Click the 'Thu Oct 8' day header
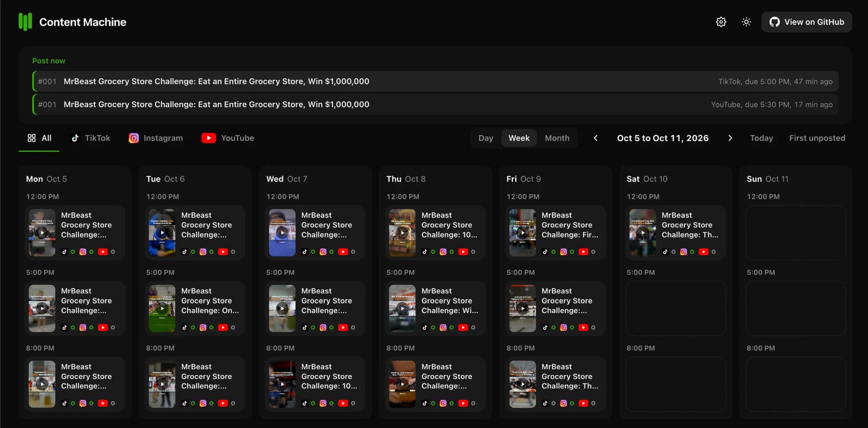Screen dimensions: 868x428 406,179
